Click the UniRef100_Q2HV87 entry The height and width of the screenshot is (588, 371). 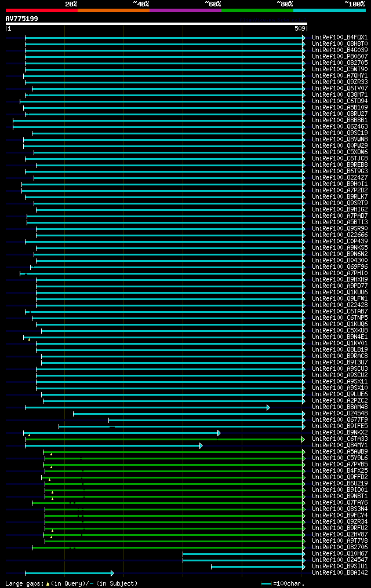tap(340, 535)
